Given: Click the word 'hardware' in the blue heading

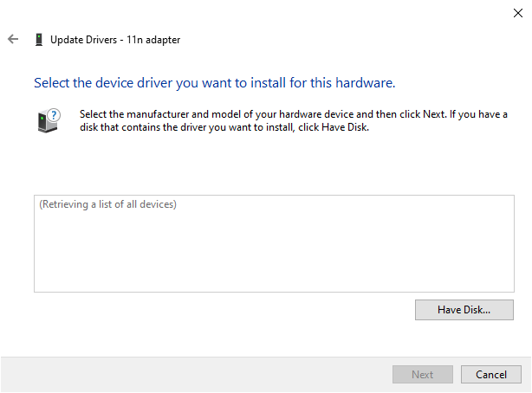Looking at the screenshot, I should pyautogui.click(x=364, y=83).
